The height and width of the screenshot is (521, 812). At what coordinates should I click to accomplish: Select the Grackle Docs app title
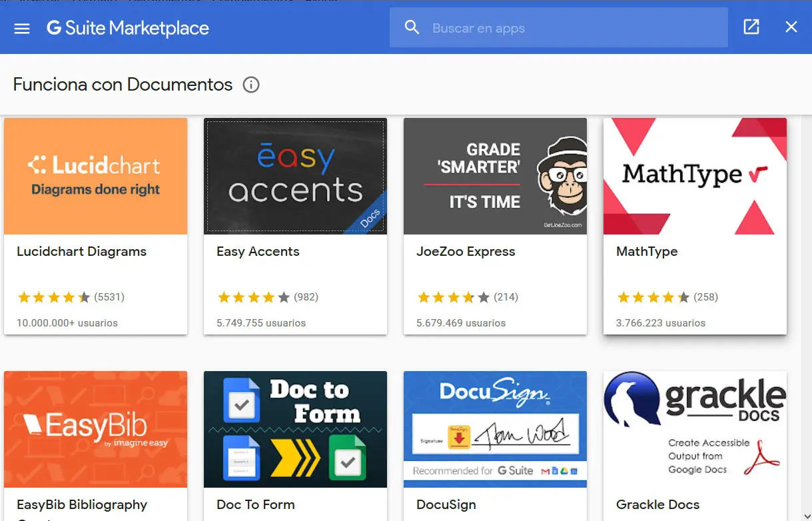tap(658, 505)
